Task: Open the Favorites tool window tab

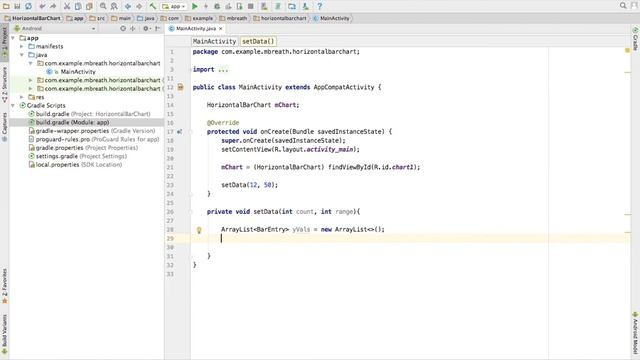Action: [x=4, y=286]
